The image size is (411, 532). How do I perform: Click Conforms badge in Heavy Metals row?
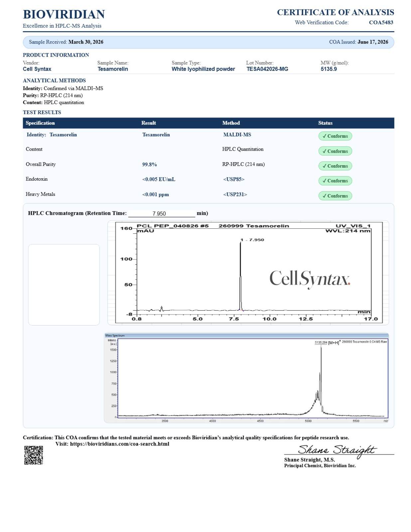335,196
